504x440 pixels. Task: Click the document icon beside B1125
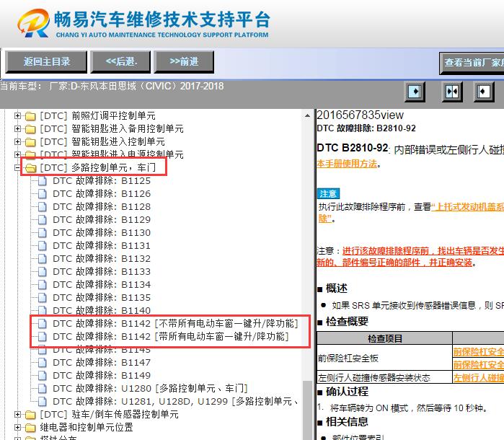coord(43,181)
